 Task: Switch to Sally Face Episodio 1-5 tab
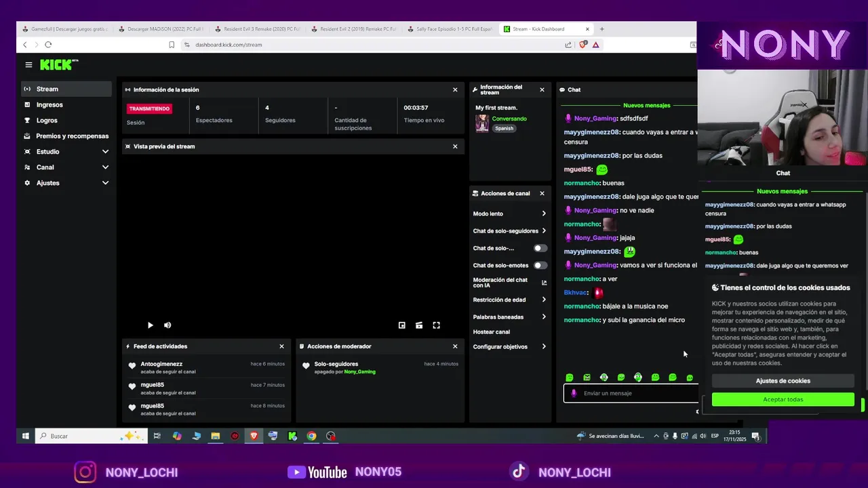tap(450, 29)
